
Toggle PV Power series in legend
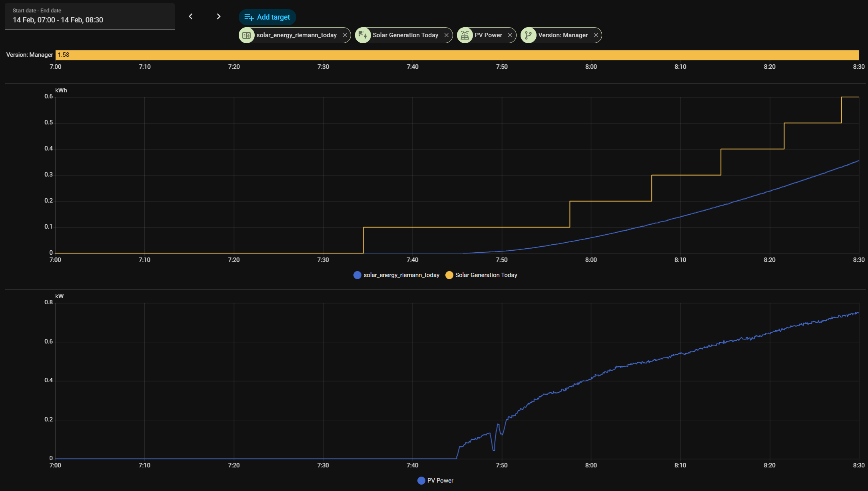click(440, 481)
